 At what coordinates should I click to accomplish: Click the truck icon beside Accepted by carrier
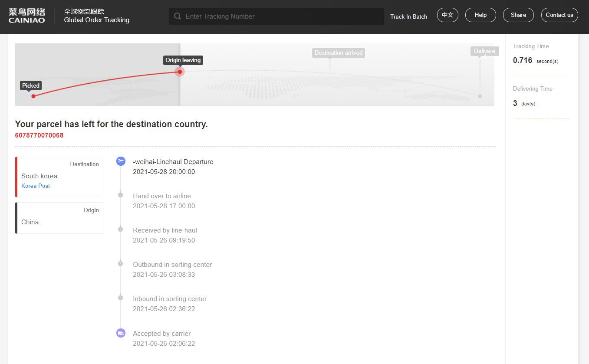121,333
